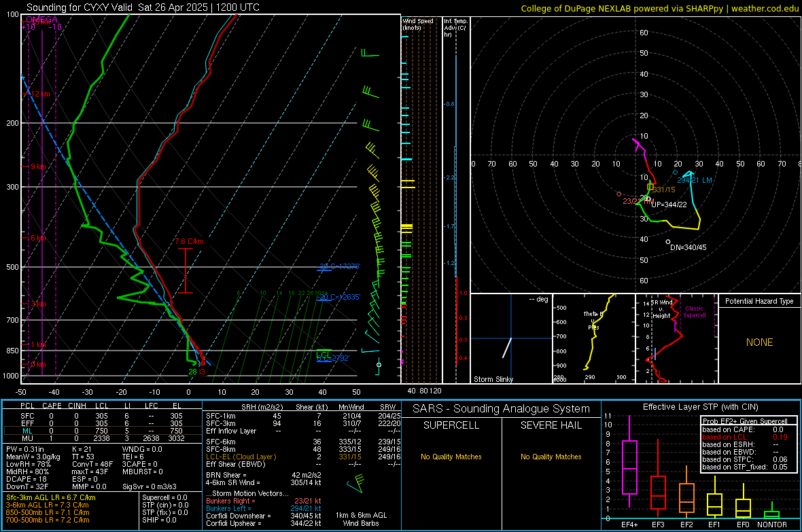802x532 pixels.
Task: Select the highlighted ML parcel row
Action: [103, 431]
